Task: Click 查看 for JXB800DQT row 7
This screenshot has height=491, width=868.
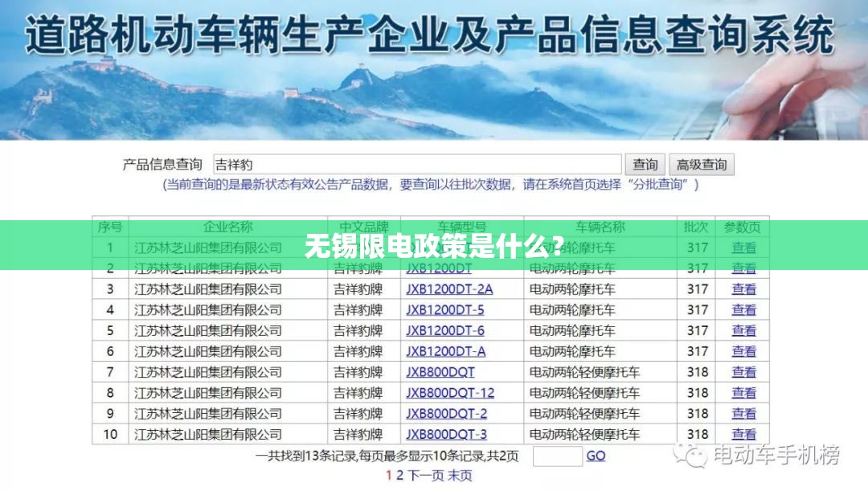Action: point(743,372)
